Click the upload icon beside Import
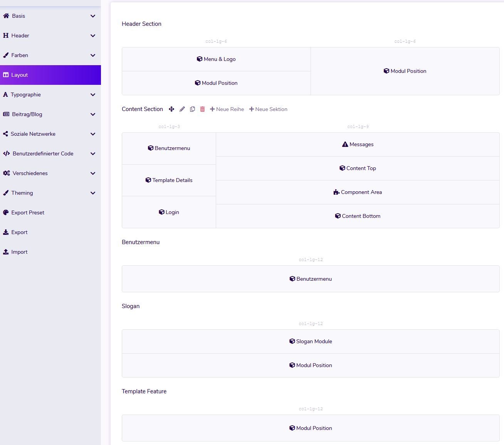The image size is (504, 445). (x=6, y=252)
